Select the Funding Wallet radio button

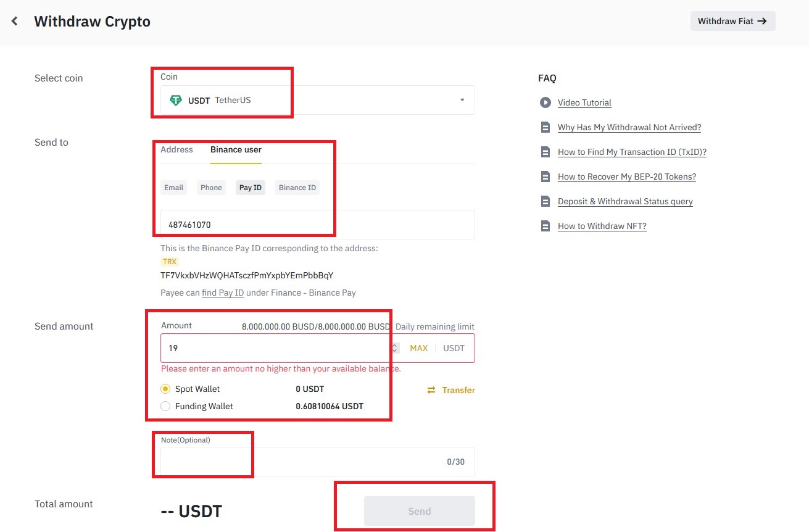(x=165, y=406)
